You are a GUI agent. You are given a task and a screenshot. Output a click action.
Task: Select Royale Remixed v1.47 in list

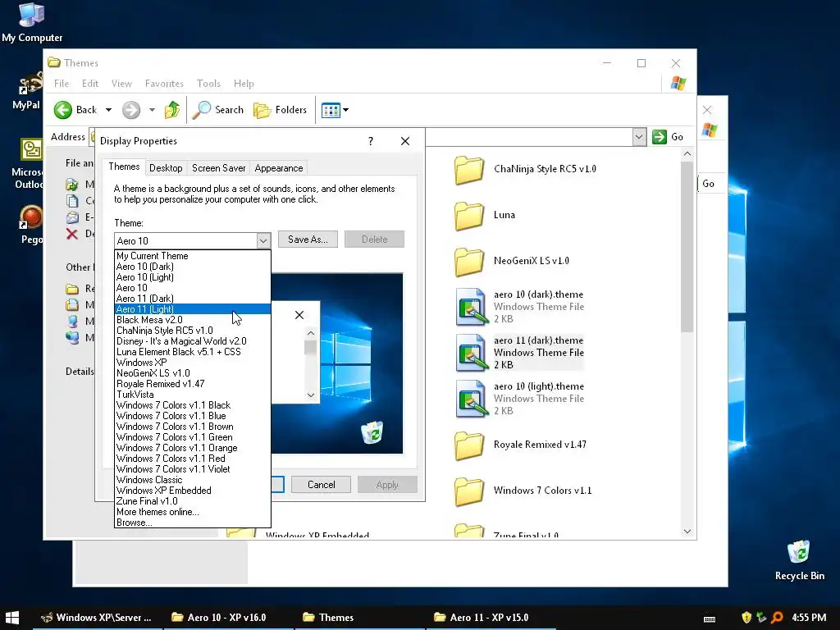(192, 384)
